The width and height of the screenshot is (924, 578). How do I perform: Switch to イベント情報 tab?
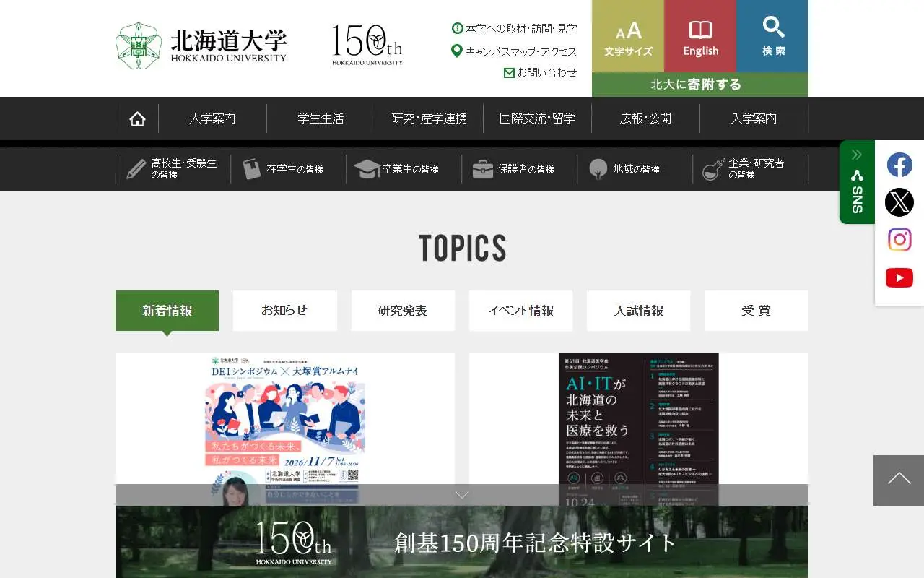point(520,311)
